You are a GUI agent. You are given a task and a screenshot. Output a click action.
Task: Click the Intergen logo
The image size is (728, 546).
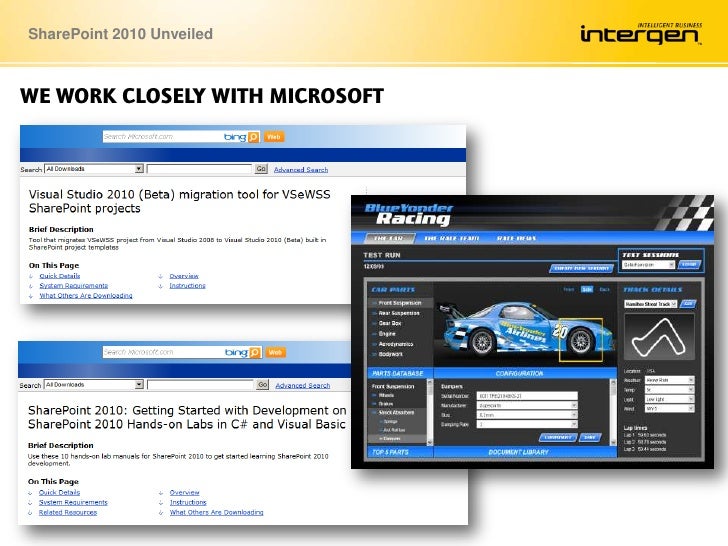pos(641,33)
